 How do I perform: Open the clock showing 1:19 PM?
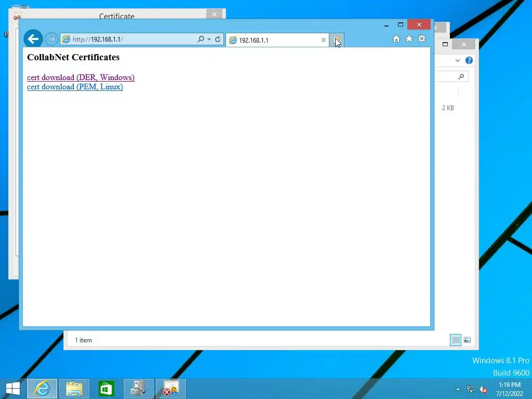click(x=510, y=389)
